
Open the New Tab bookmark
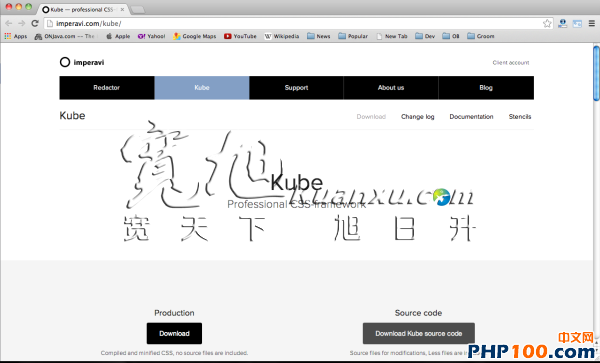392,36
